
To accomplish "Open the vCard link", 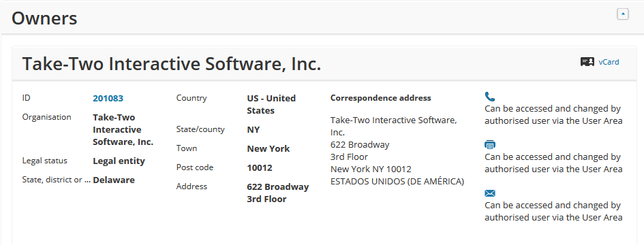I will click(x=609, y=62).
